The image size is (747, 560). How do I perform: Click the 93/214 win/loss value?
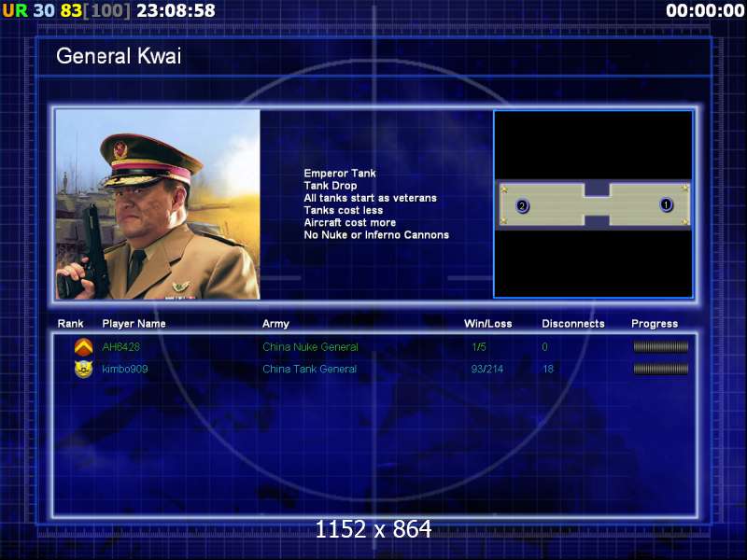[x=486, y=369]
